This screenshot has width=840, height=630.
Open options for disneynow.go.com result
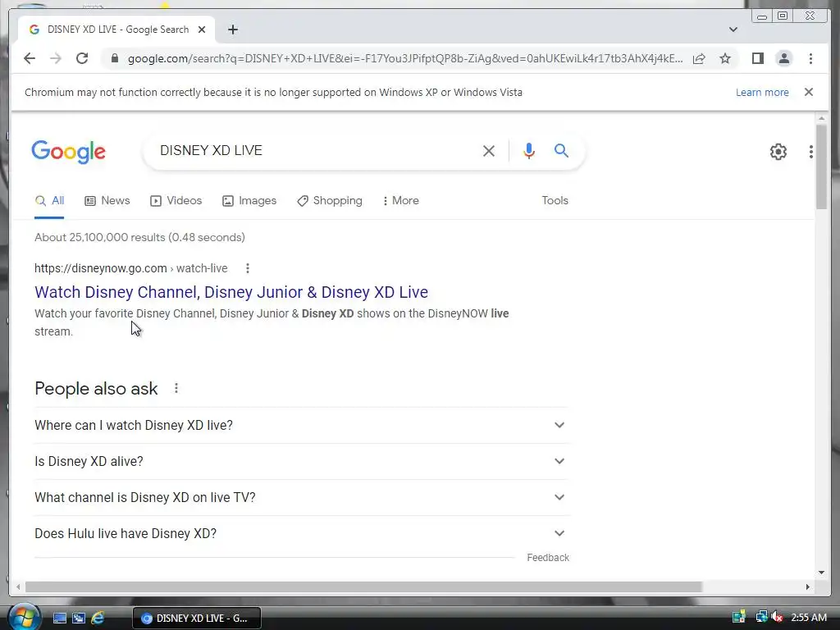coord(248,268)
